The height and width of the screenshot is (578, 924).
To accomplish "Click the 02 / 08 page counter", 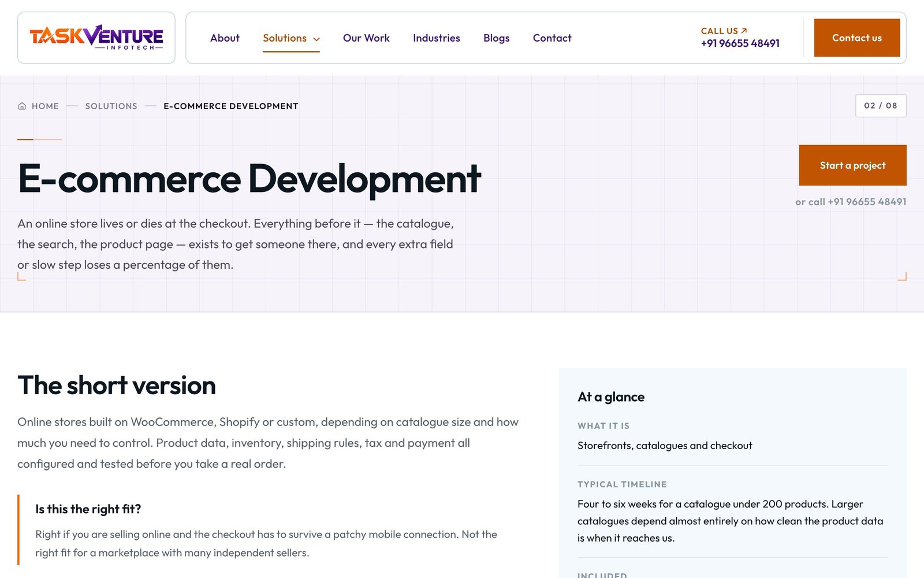I will point(881,106).
